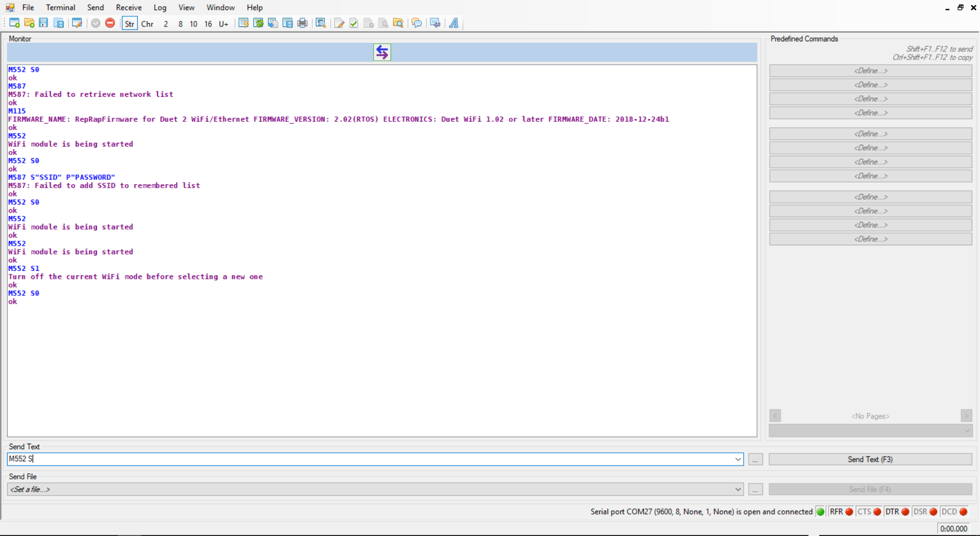Open the predefined command pages dropdown
980x536 pixels.
[x=870, y=431]
